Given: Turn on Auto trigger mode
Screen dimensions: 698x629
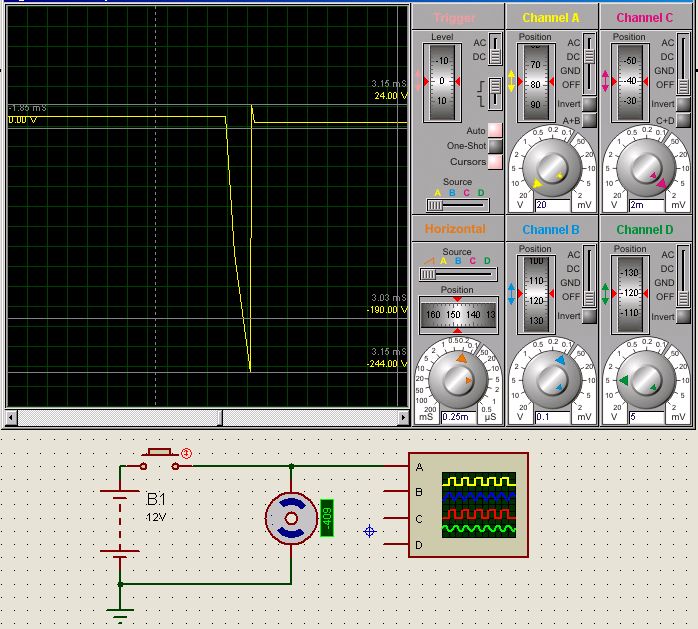Looking at the screenshot, I should click(495, 131).
